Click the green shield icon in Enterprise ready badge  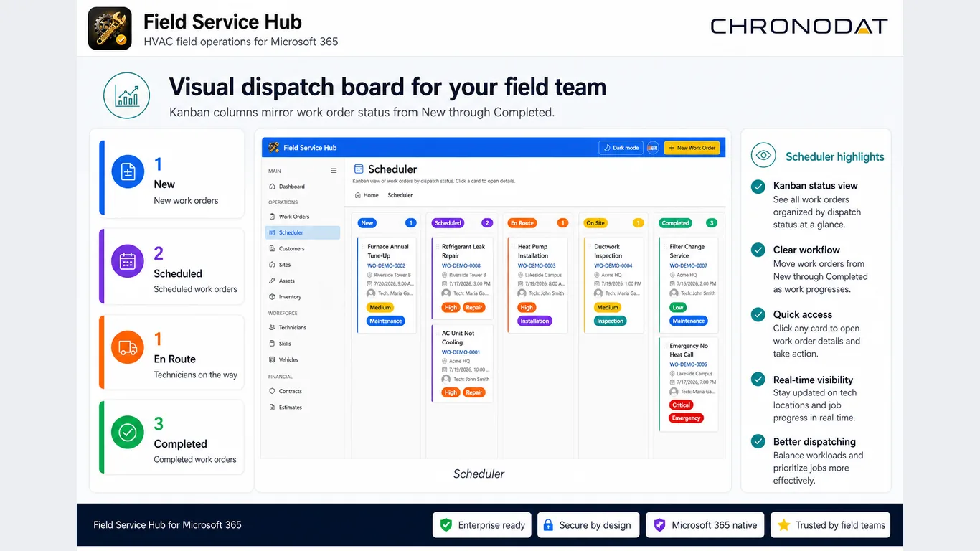(446, 525)
